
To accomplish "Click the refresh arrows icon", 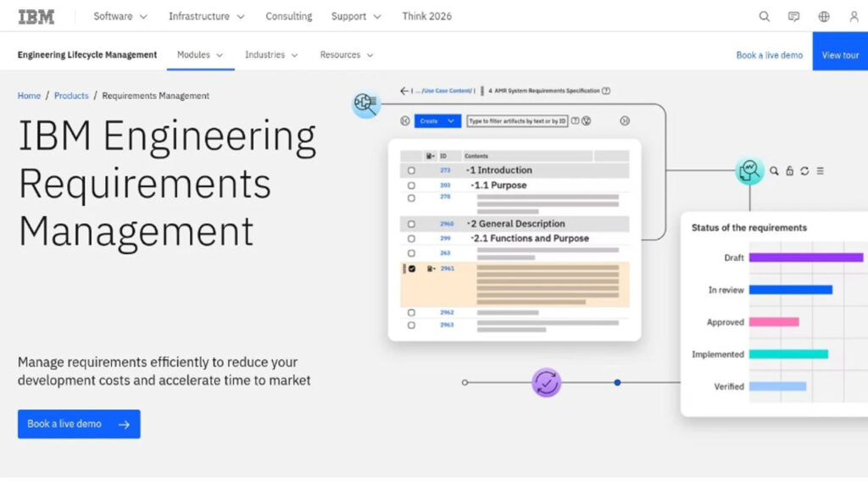I will pyautogui.click(x=805, y=171).
